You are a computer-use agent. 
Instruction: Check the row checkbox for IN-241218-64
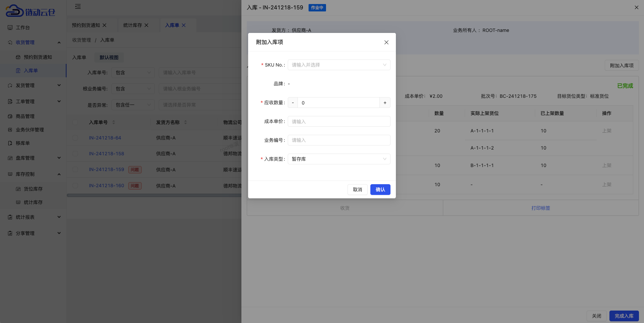[x=75, y=138]
